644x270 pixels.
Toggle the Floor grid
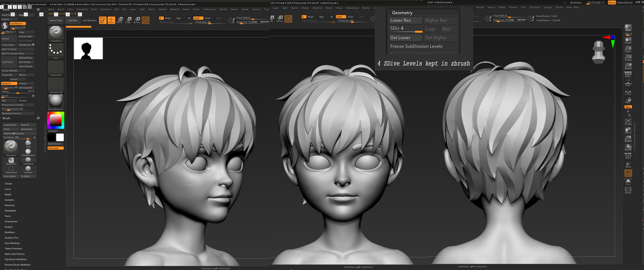coord(628,83)
